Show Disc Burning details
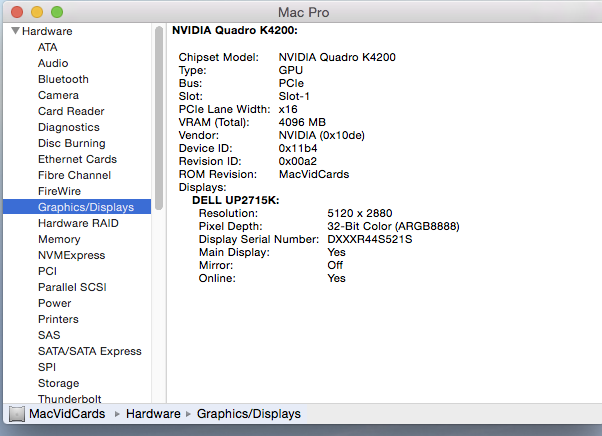Image resolution: width=602 pixels, height=436 pixels. 72,143
